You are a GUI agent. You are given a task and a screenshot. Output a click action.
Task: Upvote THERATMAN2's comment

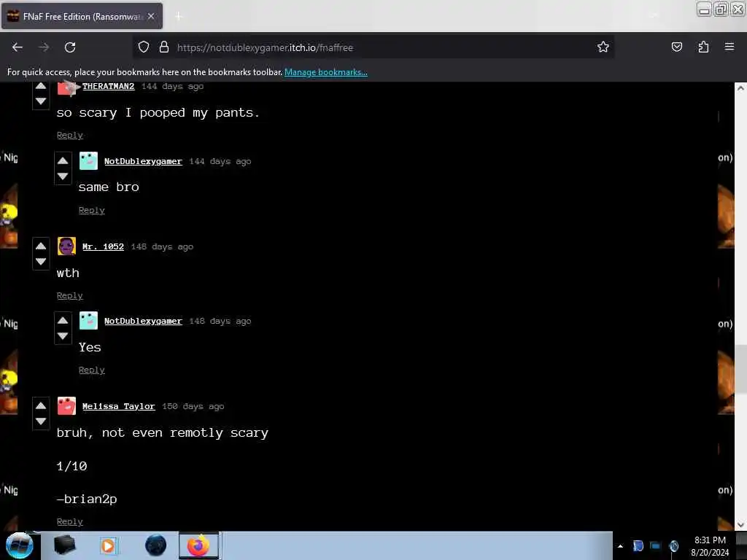pos(41,86)
